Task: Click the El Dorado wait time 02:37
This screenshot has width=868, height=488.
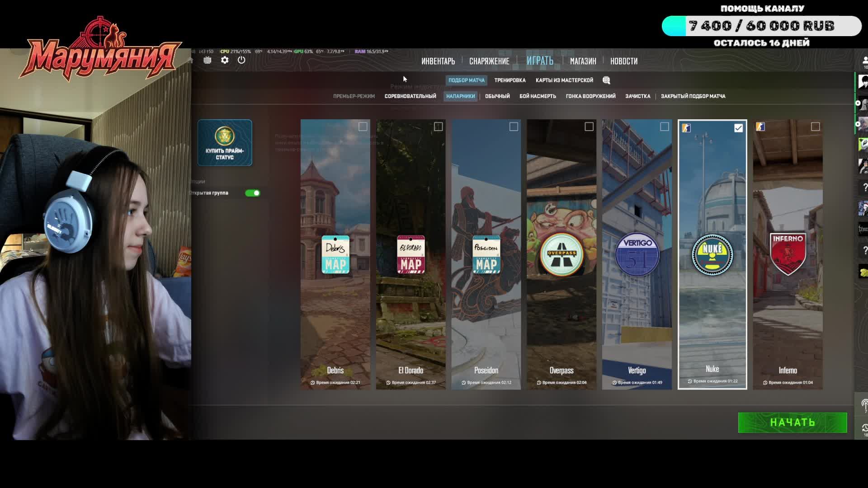Action: (x=411, y=382)
